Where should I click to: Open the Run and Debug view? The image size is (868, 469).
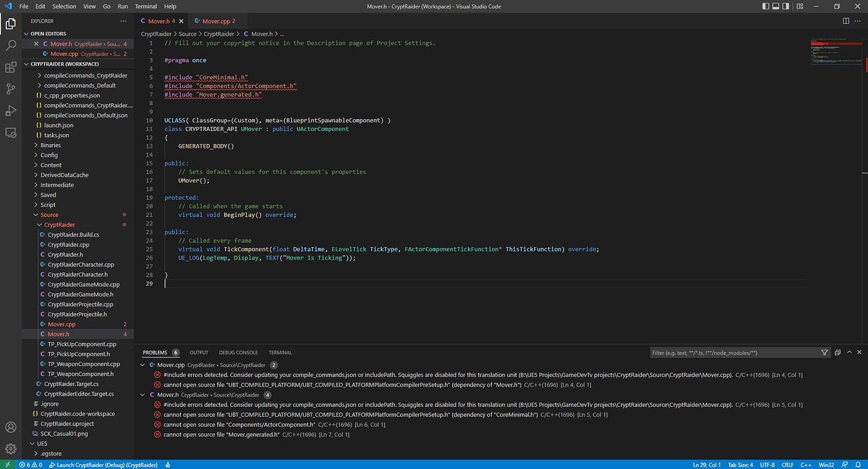pos(11,111)
